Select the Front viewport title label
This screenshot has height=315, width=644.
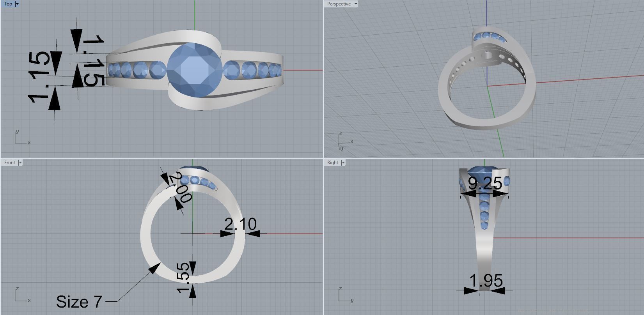point(10,163)
